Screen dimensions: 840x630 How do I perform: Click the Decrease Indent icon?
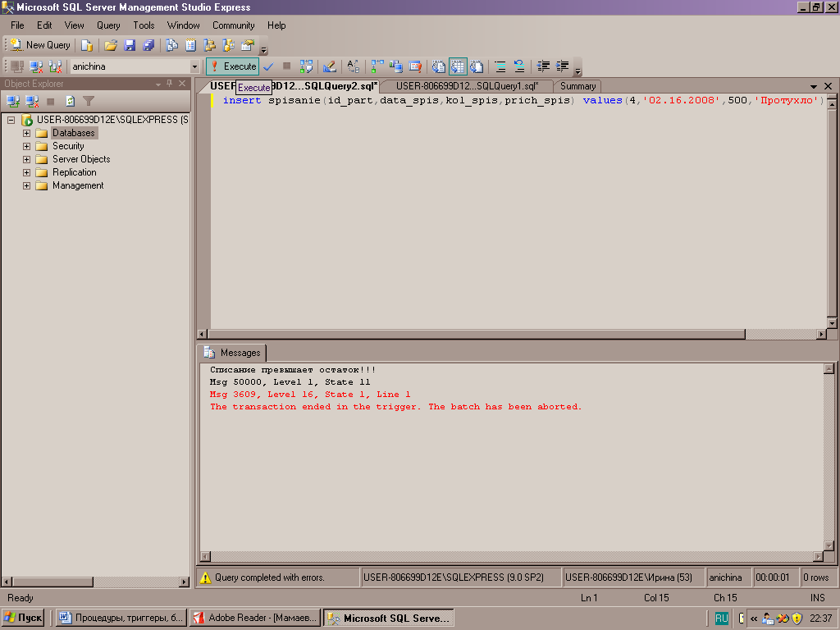point(543,66)
